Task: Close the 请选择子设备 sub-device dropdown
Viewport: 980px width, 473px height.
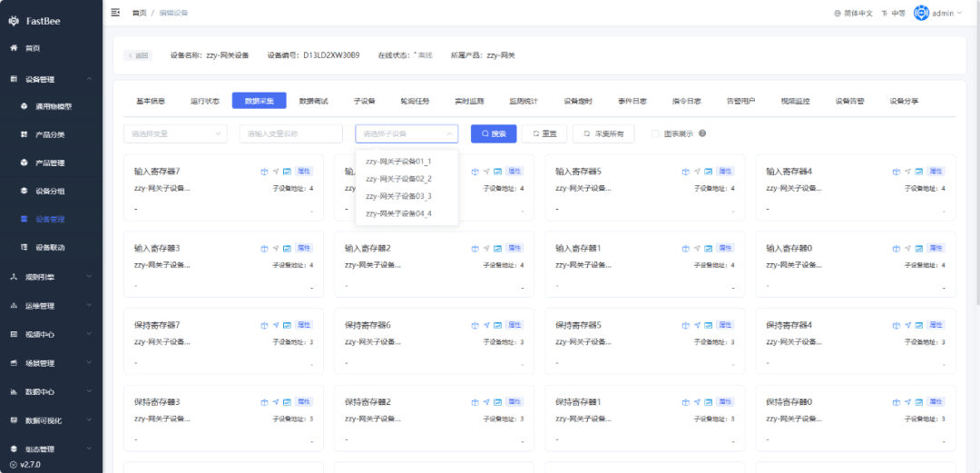Action: click(x=407, y=133)
